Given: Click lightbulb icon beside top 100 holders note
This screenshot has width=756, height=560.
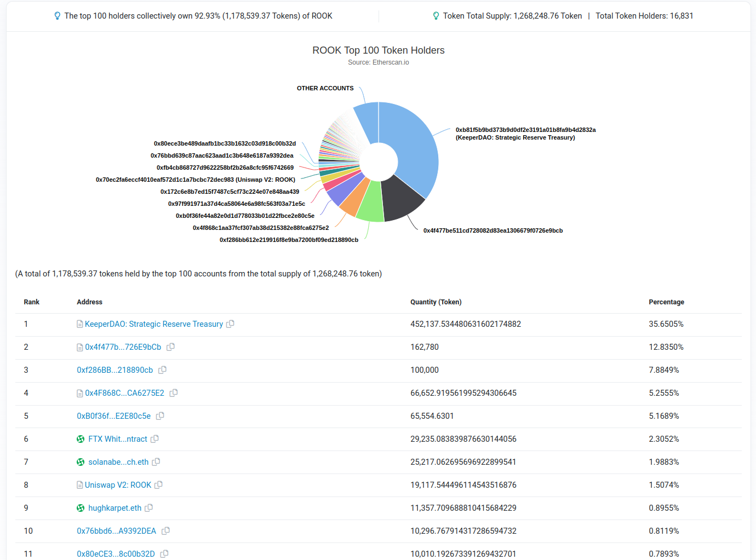Looking at the screenshot, I should pyautogui.click(x=58, y=16).
